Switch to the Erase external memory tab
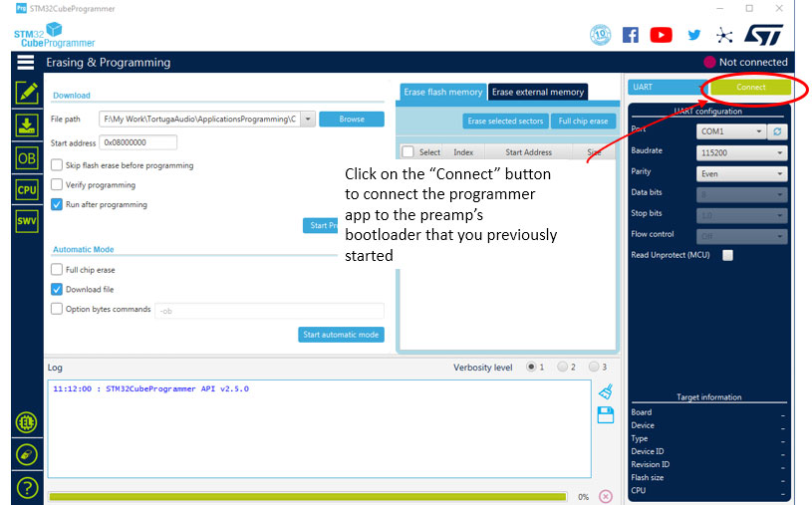 click(538, 92)
